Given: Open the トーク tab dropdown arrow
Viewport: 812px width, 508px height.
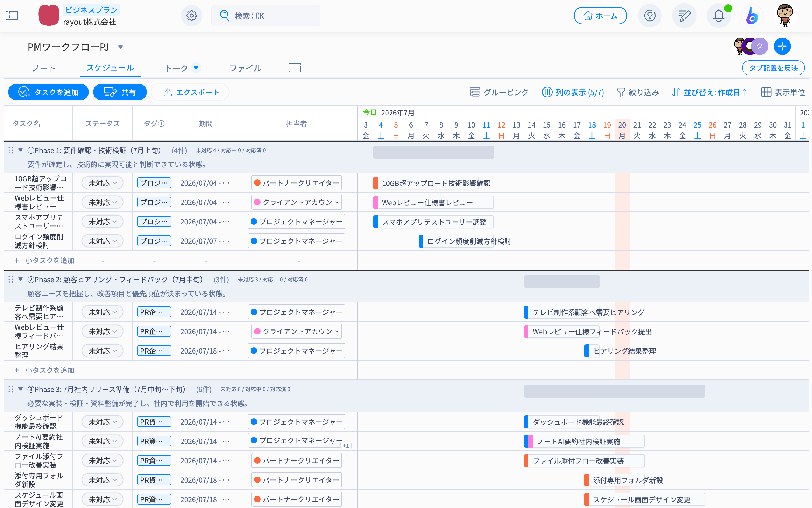Looking at the screenshot, I should click(x=196, y=68).
